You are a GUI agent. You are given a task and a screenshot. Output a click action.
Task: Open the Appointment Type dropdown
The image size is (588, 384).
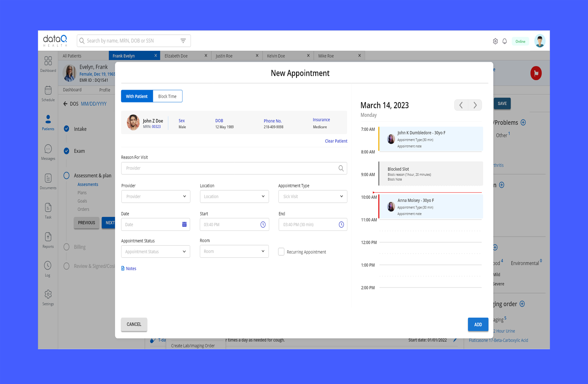pyautogui.click(x=313, y=196)
